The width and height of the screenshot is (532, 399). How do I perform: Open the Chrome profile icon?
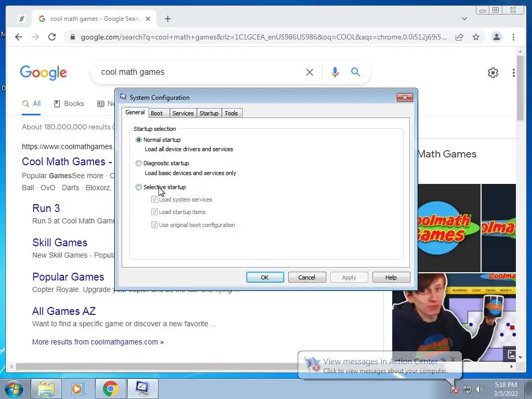(497, 37)
